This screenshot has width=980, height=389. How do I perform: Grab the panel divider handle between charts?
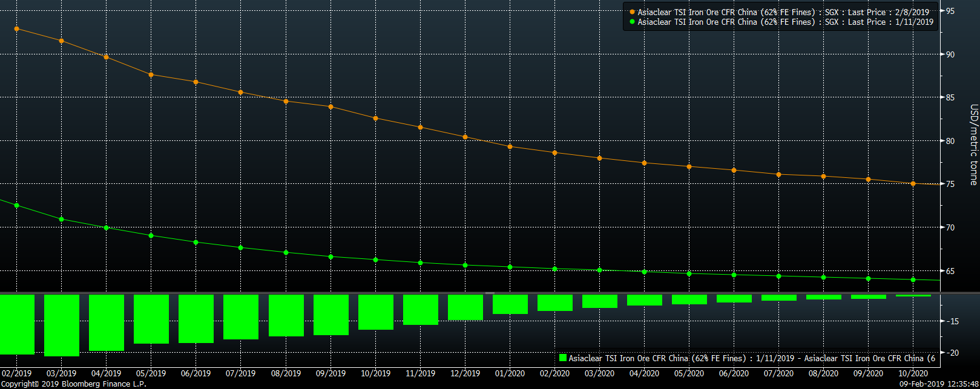click(490, 293)
